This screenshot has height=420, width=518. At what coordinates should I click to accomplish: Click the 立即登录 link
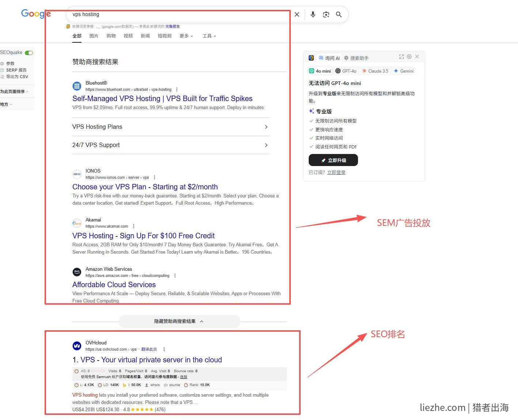pos(336,173)
